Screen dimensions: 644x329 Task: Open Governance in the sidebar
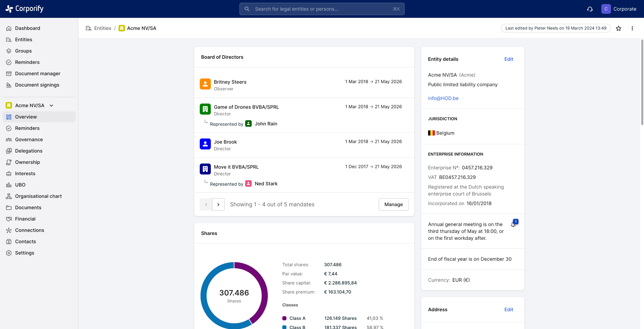(x=29, y=139)
